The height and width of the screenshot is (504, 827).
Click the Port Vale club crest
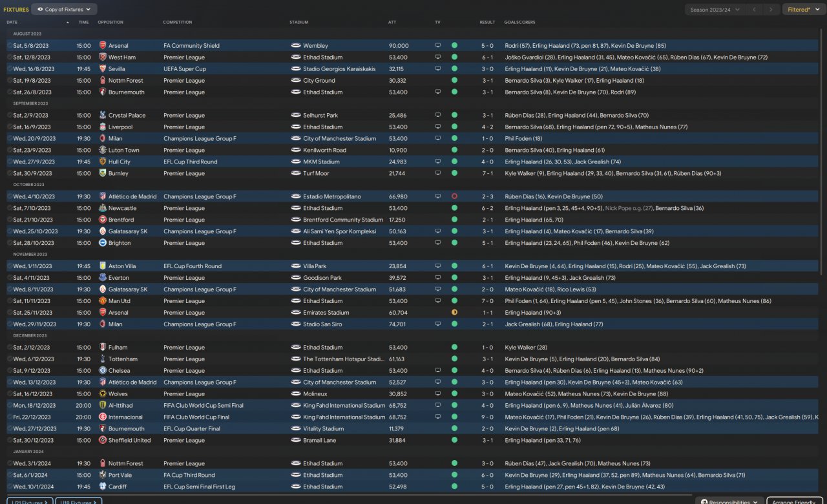(x=103, y=476)
